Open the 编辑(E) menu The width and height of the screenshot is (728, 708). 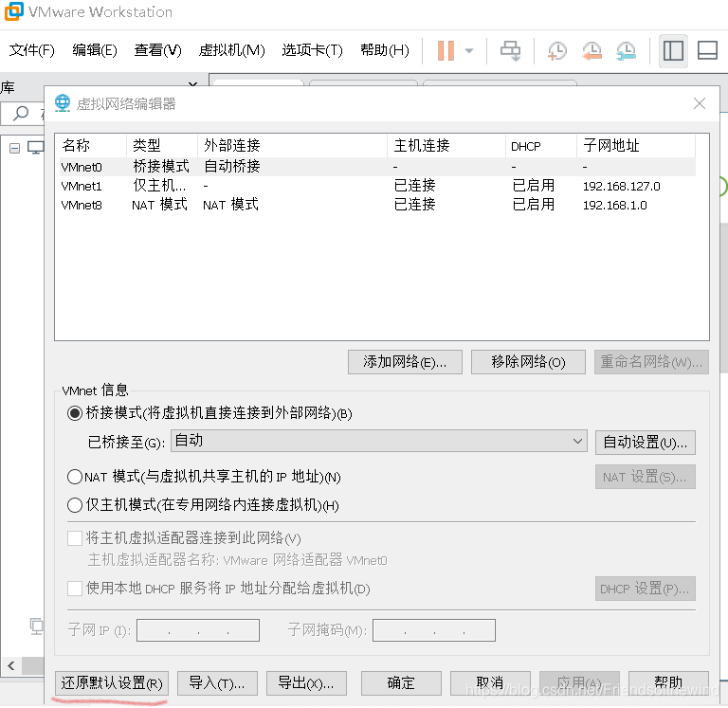[95, 50]
